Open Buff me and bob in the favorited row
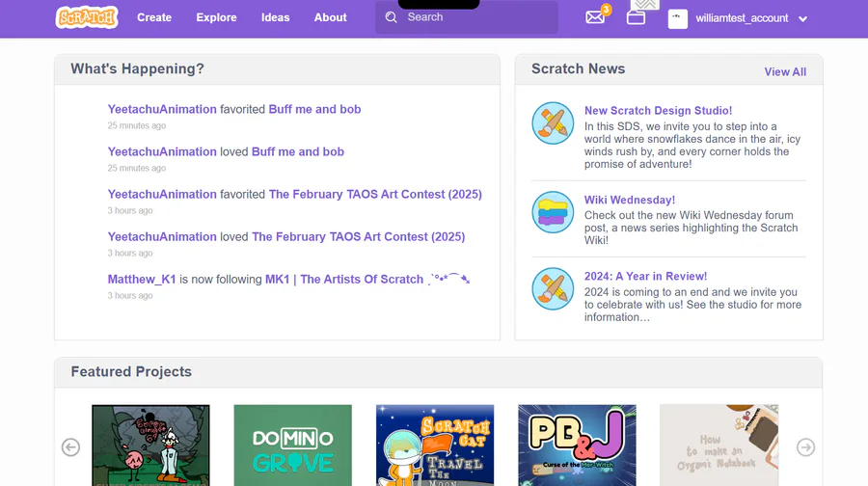The image size is (868, 486). [314, 109]
